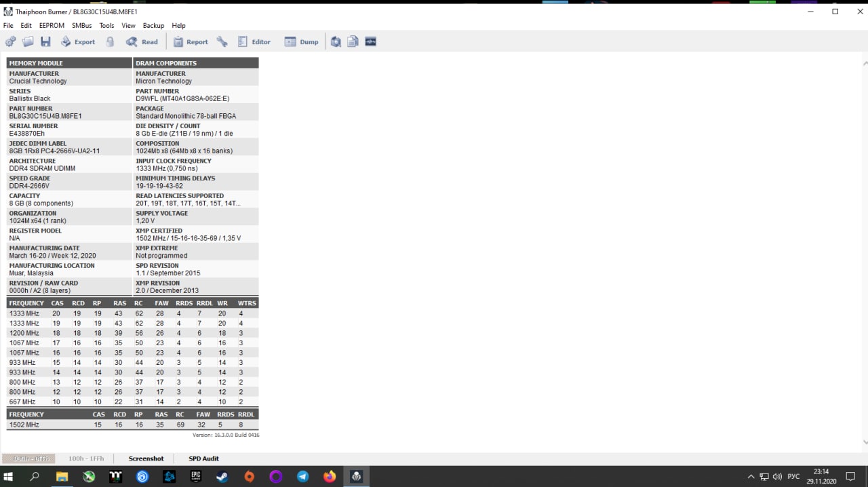Open the purple circle app on taskbar
This screenshot has width=868, height=487.
point(276,477)
